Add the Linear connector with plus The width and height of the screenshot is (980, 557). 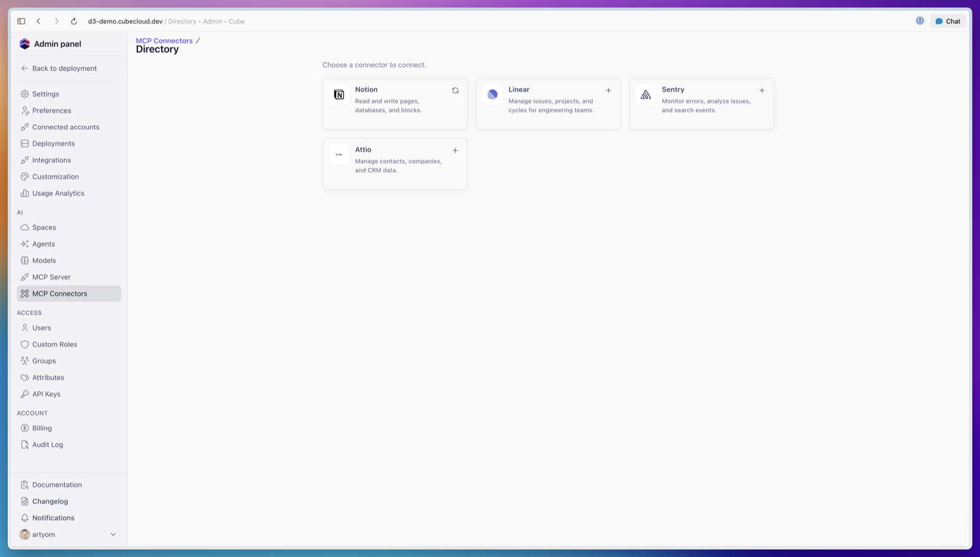coord(608,91)
